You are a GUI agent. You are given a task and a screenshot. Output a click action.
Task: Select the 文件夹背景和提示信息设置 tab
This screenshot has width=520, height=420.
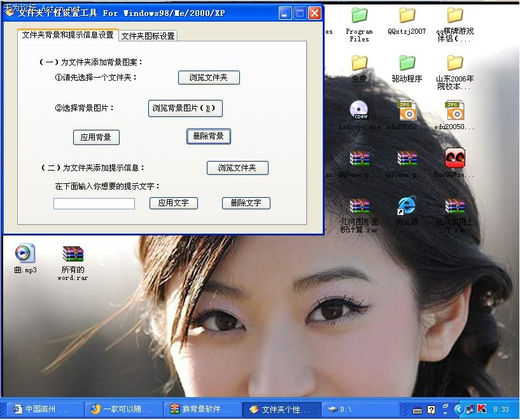67,35
